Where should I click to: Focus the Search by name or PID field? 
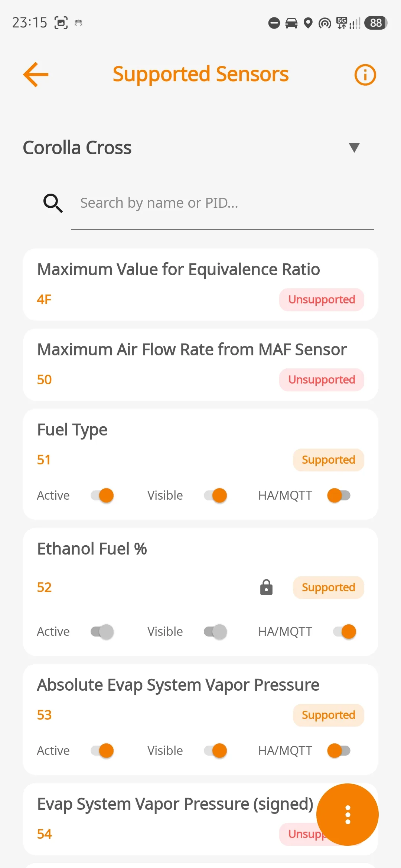(223, 203)
